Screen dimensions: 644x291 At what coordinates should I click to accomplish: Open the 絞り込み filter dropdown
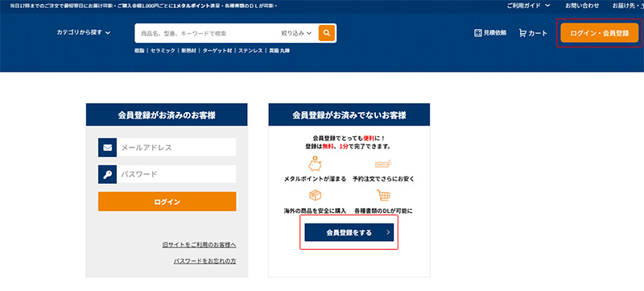pyautogui.click(x=296, y=33)
